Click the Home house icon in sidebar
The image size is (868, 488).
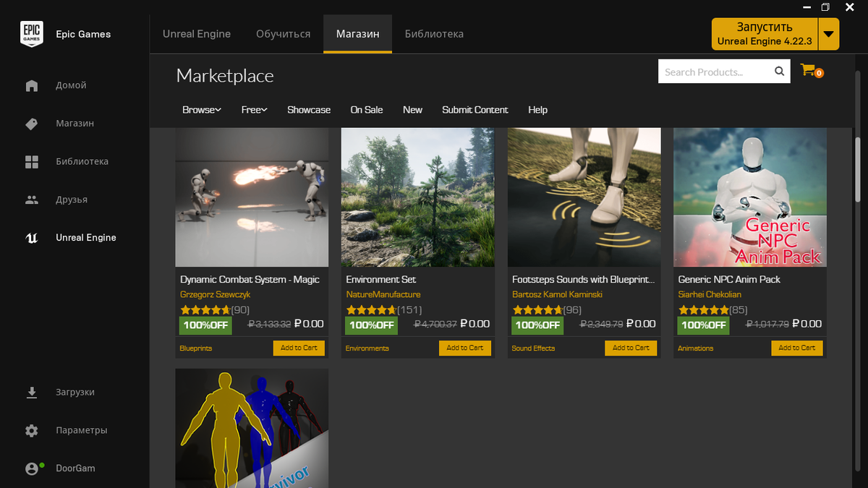click(31, 85)
